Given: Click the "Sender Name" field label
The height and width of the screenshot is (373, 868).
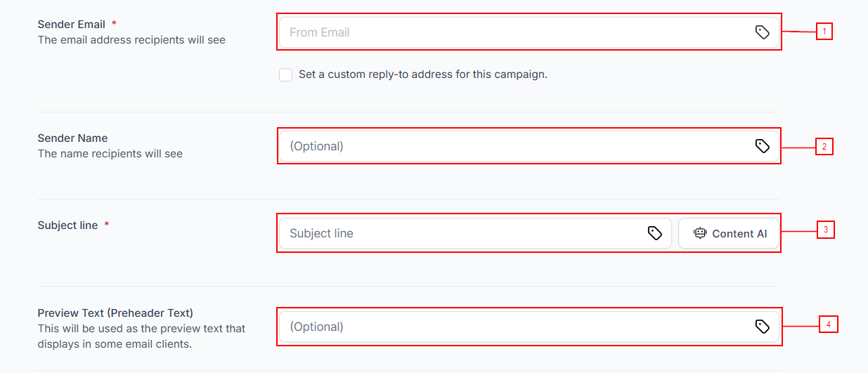Looking at the screenshot, I should (73, 138).
